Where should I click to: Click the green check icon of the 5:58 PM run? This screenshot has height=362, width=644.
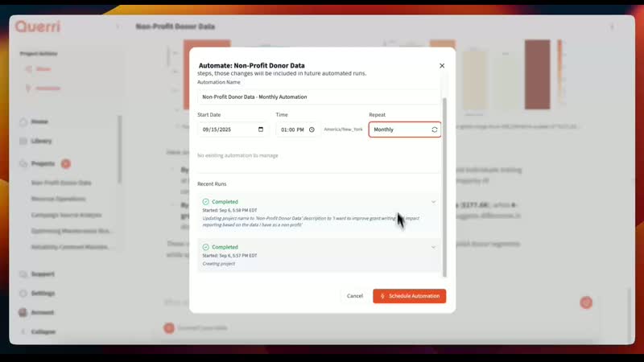206,202
